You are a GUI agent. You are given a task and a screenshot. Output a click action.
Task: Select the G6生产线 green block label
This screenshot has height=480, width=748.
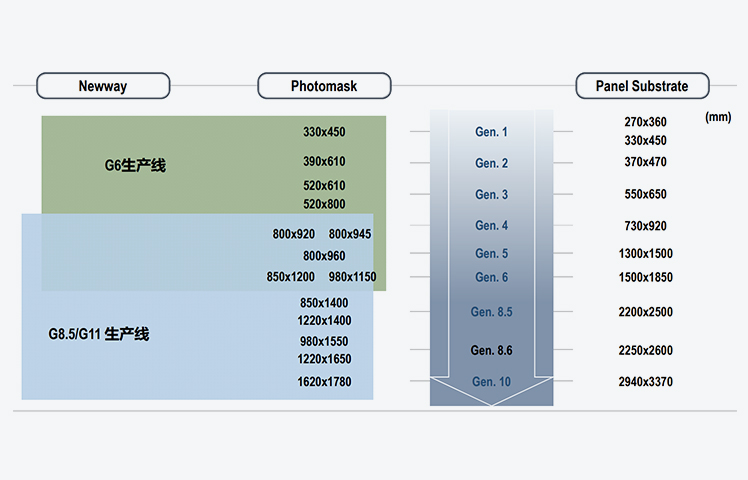tap(135, 165)
